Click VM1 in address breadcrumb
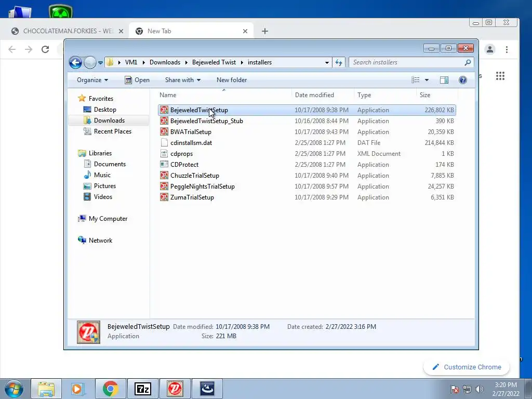Image resolution: width=532 pixels, height=399 pixels. click(131, 62)
